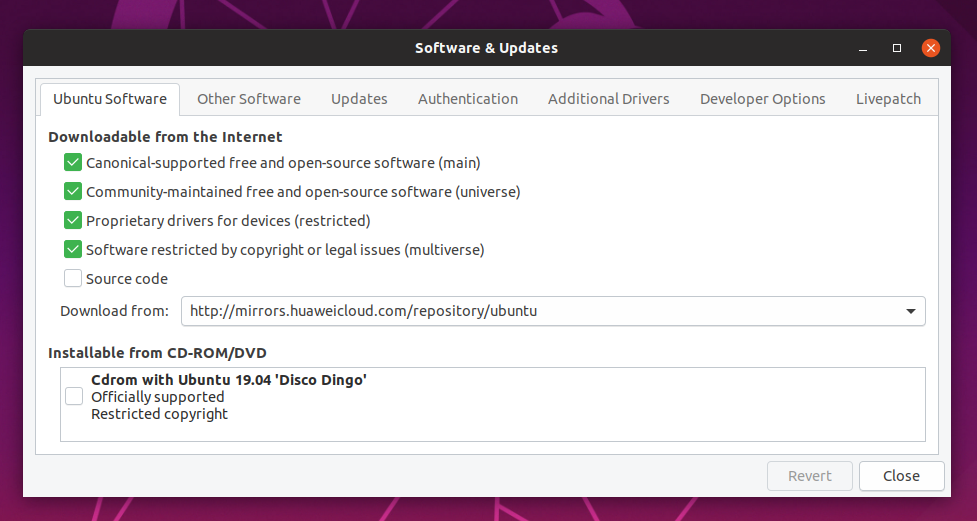The height and width of the screenshot is (521, 977).
Task: Enable the Source code checkbox
Action: point(73,279)
